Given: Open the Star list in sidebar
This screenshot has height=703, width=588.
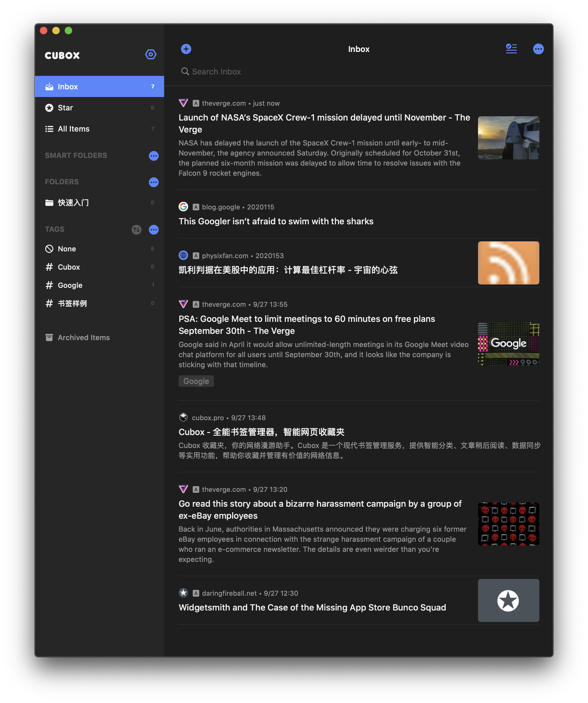Looking at the screenshot, I should point(99,108).
